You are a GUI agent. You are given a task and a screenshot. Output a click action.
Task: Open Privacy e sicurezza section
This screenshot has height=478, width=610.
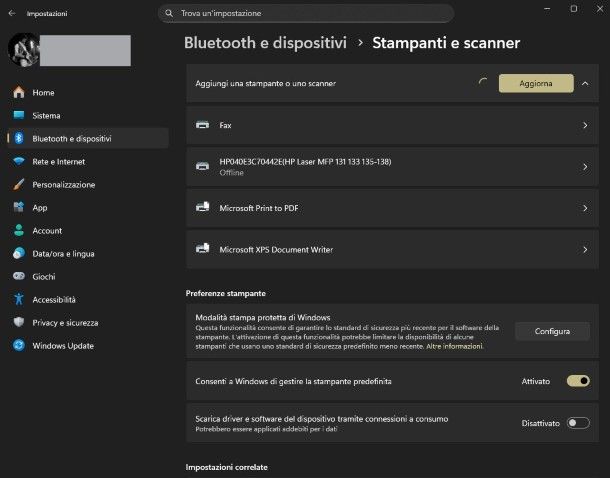[64, 322]
